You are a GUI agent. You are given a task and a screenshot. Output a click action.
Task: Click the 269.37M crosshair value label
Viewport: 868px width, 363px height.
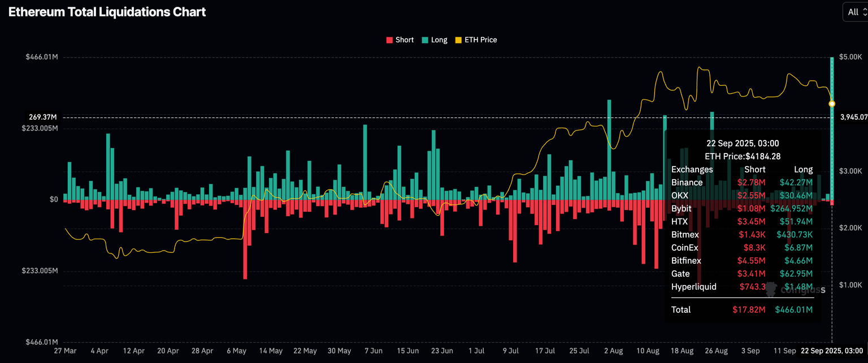[43, 117]
